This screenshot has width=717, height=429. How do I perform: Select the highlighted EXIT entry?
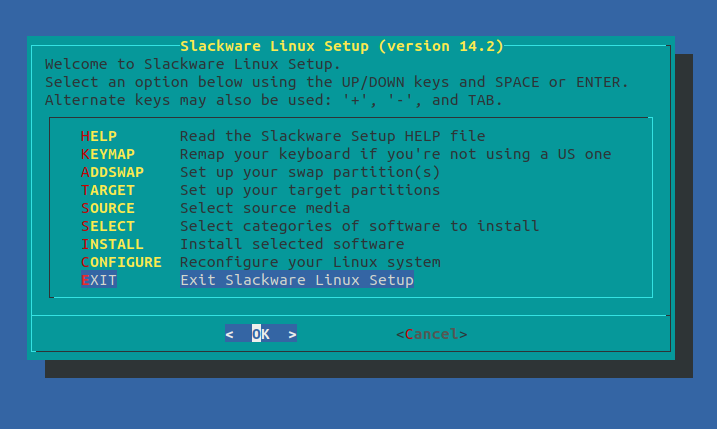click(x=98, y=280)
